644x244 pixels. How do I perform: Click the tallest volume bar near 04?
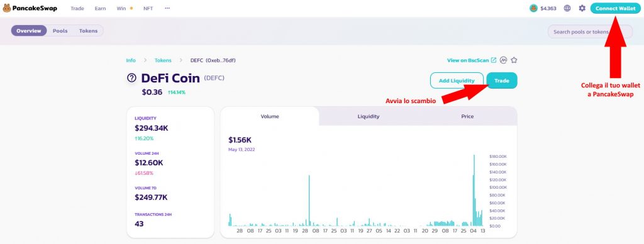pos(474,190)
